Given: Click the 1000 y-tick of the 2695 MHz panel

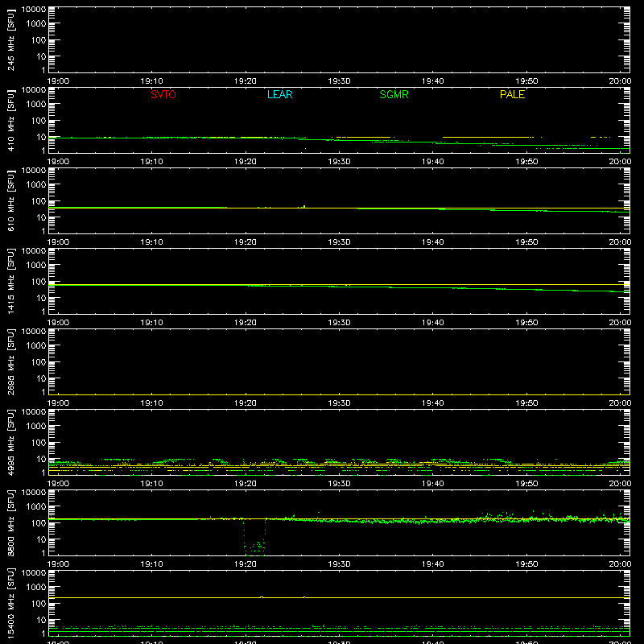Looking at the screenshot, I should tap(35, 346).
